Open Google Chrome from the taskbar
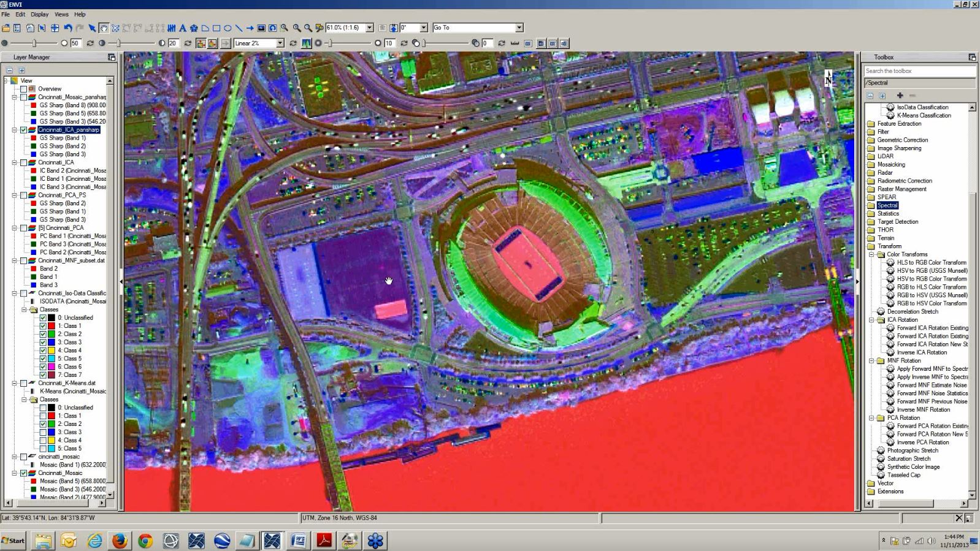The width and height of the screenshot is (980, 551). point(145,541)
